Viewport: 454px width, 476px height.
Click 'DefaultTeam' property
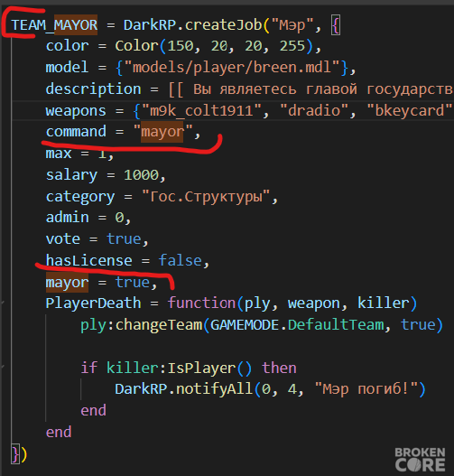336,325
